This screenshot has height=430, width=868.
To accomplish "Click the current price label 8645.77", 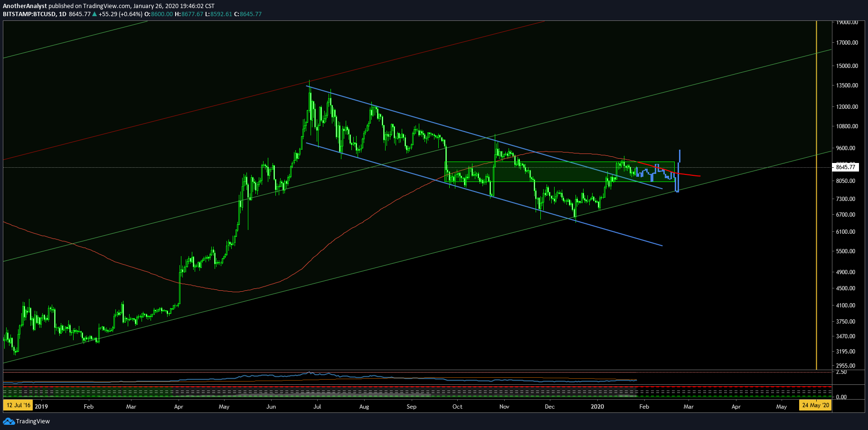I will click(845, 167).
